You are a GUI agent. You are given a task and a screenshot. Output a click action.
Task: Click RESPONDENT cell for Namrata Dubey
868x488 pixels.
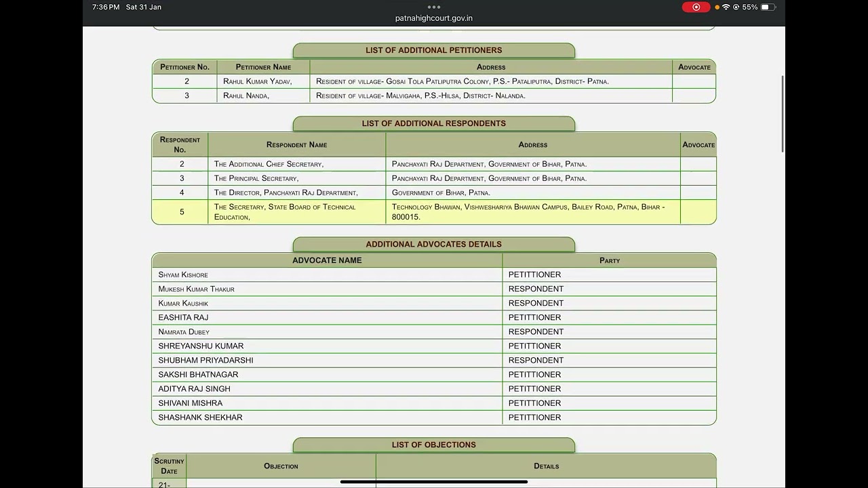[609, 331]
